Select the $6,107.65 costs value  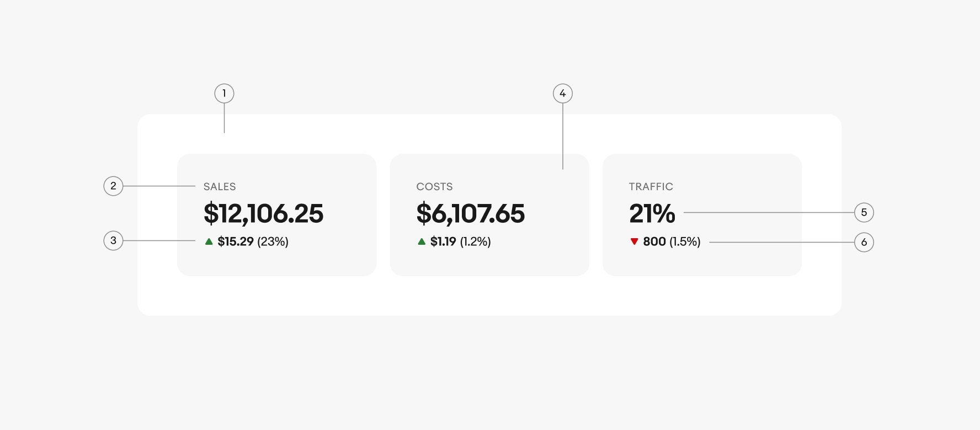click(x=470, y=213)
